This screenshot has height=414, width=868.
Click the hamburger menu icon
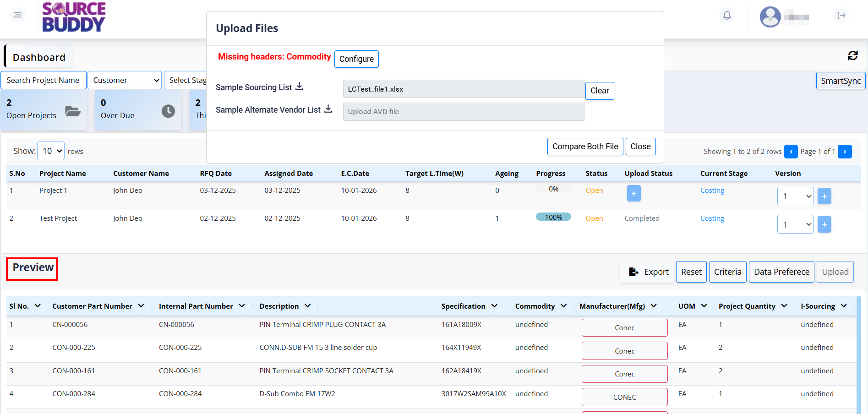(x=17, y=15)
